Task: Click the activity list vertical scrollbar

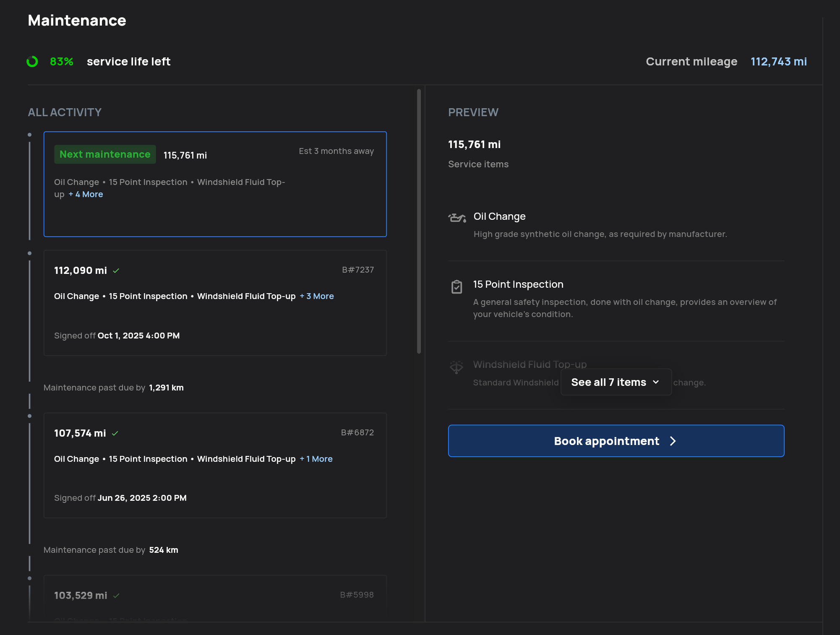Action: pos(419,221)
